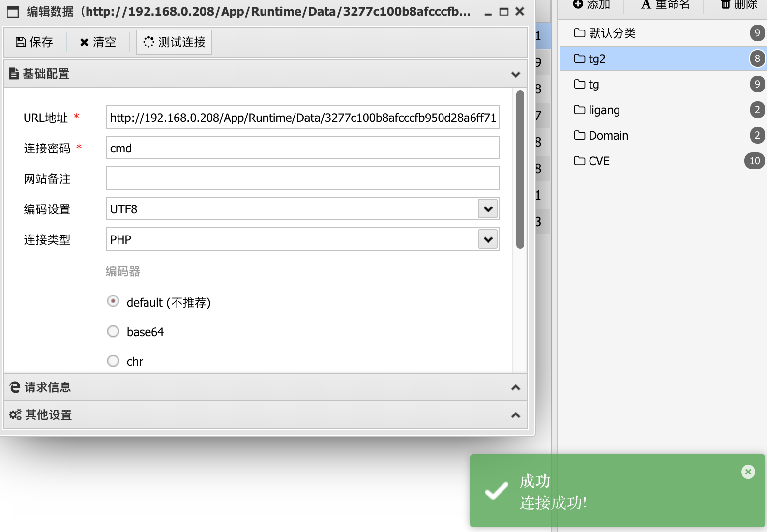Select the base64 encoder radio button
The image size is (767, 532).
(113, 331)
